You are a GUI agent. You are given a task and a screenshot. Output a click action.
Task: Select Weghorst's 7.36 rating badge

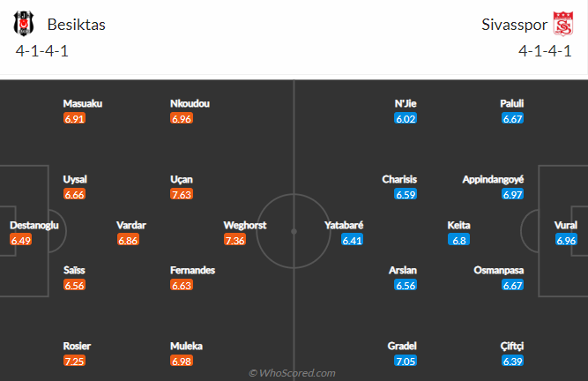(x=234, y=240)
